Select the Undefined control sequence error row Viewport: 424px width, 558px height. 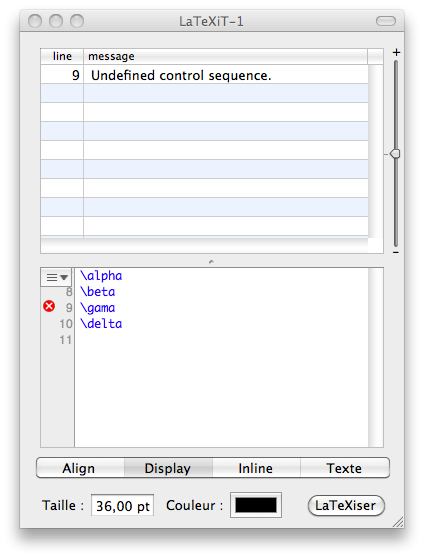pos(204,75)
